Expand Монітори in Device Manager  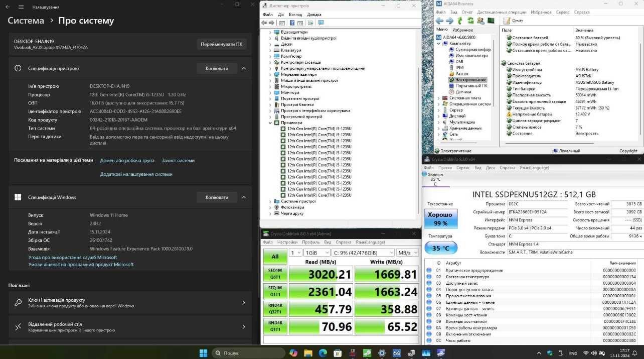[x=270, y=92]
